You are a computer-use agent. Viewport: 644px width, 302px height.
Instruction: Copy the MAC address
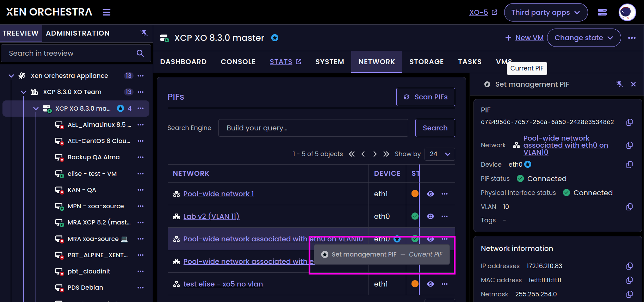click(x=630, y=280)
